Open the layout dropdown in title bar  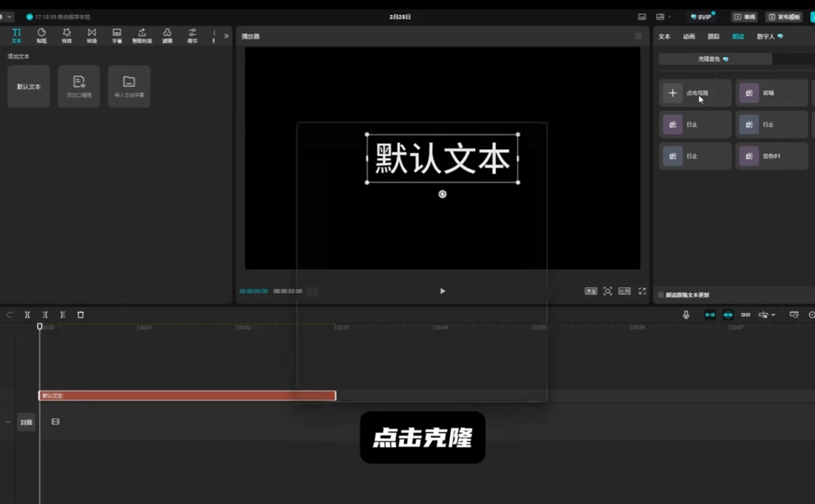(x=663, y=17)
